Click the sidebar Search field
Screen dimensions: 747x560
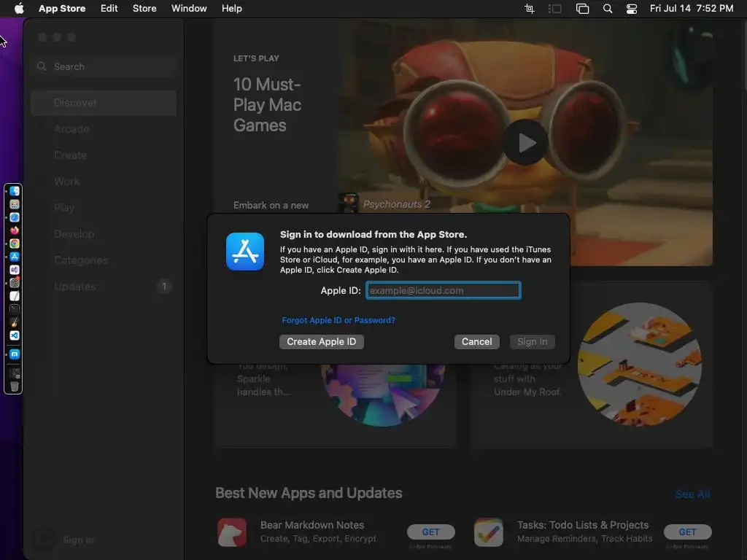point(104,66)
